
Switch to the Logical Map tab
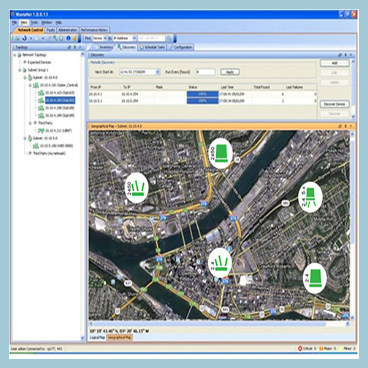[x=97, y=338]
